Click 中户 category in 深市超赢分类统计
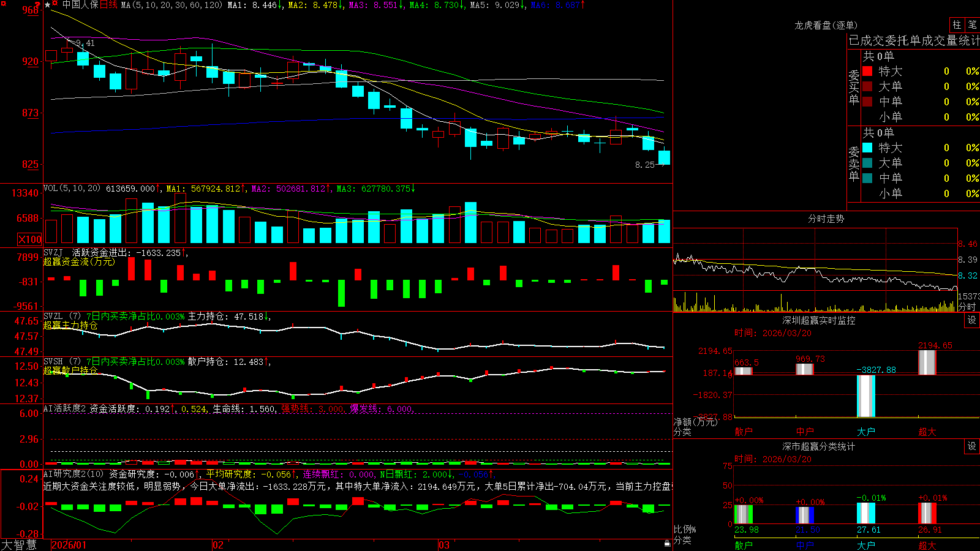 [x=805, y=545]
